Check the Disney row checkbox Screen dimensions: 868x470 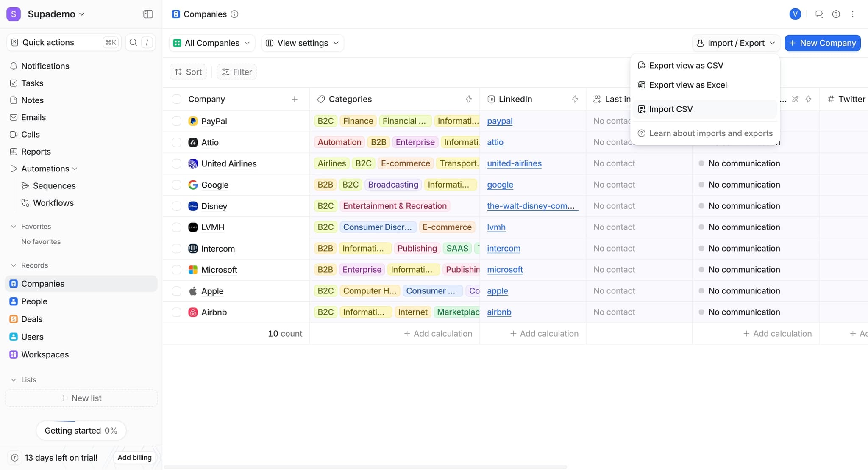177,206
